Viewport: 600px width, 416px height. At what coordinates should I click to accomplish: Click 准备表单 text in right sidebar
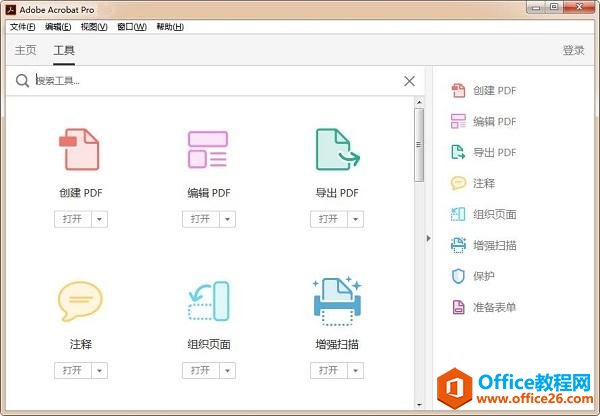click(x=494, y=307)
